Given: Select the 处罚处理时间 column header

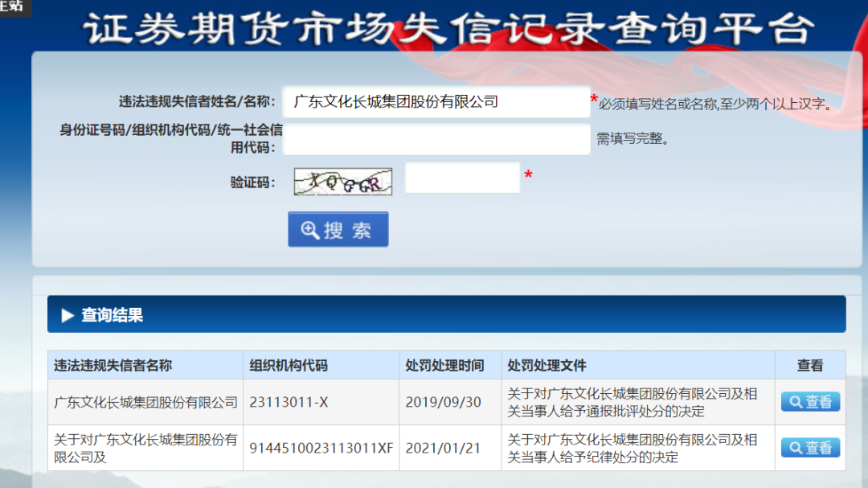Looking at the screenshot, I should pyautogui.click(x=450, y=365).
